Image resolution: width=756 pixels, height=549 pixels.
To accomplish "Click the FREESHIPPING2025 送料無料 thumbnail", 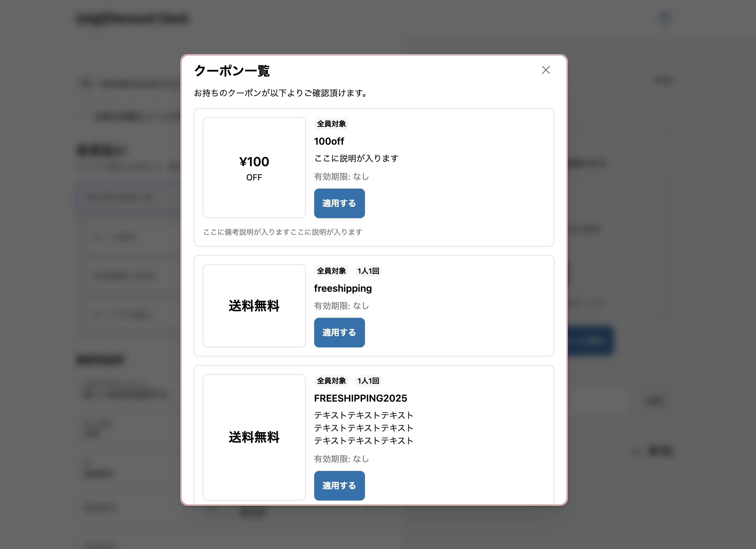I will point(254,437).
